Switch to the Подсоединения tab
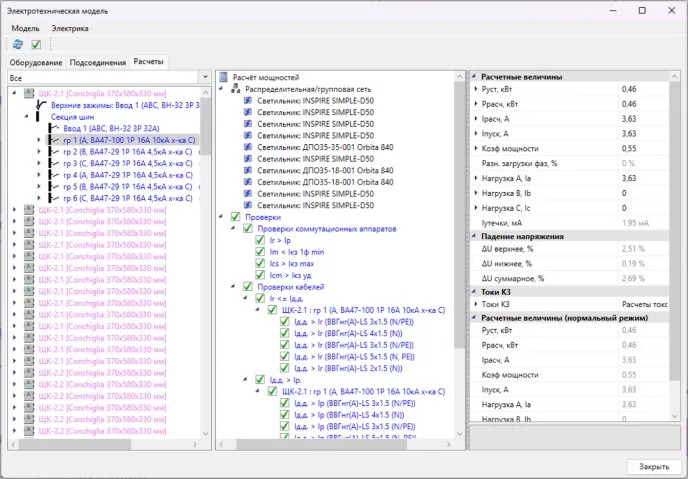The width and height of the screenshot is (688, 479). coord(98,62)
